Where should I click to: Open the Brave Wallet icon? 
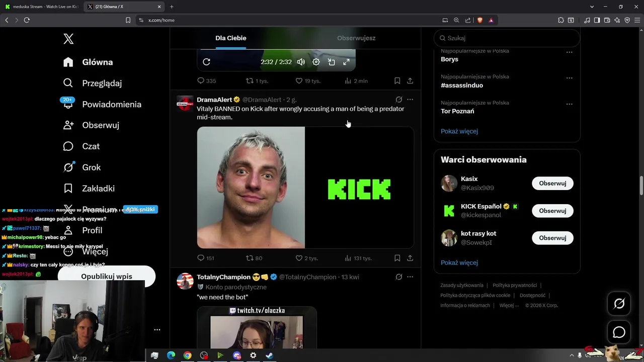(x=607, y=20)
